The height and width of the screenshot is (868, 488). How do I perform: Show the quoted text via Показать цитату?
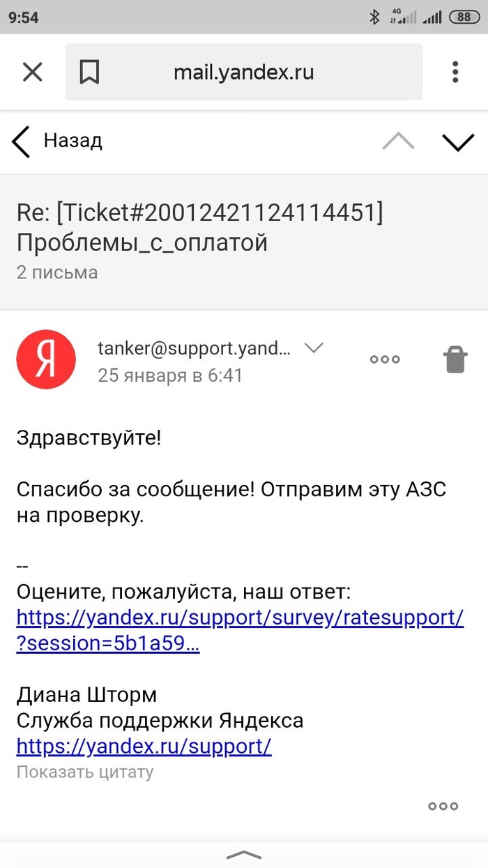point(85,772)
